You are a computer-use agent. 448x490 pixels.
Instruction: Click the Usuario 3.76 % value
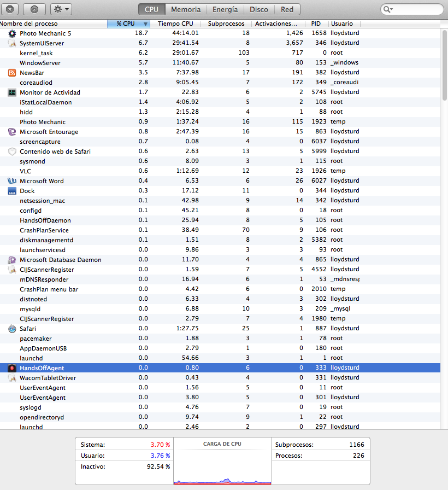pyautogui.click(x=160, y=456)
